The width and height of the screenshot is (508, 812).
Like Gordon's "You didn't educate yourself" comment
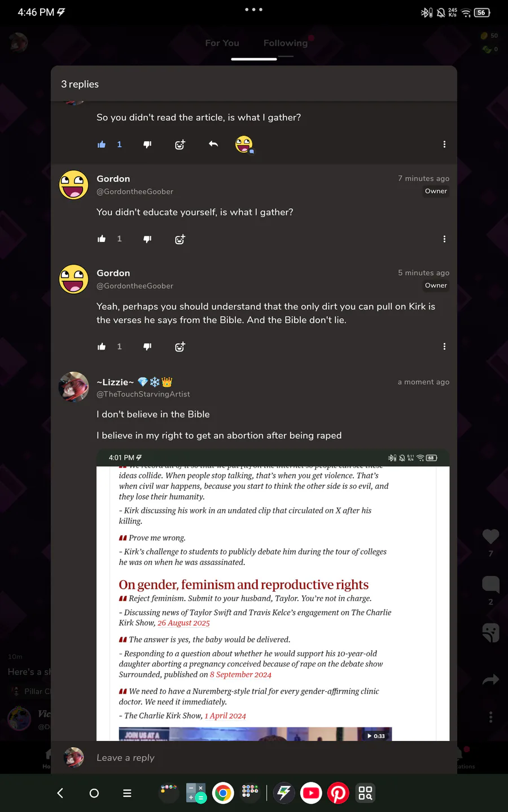tap(102, 239)
